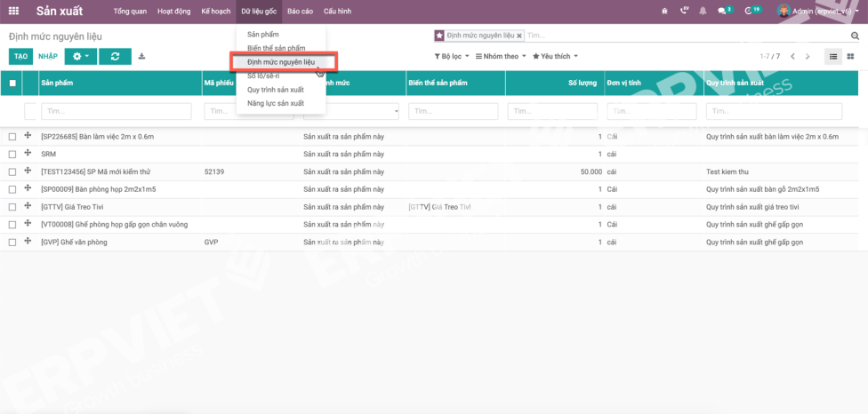Expand the gear settings dropdown

pos(81,56)
